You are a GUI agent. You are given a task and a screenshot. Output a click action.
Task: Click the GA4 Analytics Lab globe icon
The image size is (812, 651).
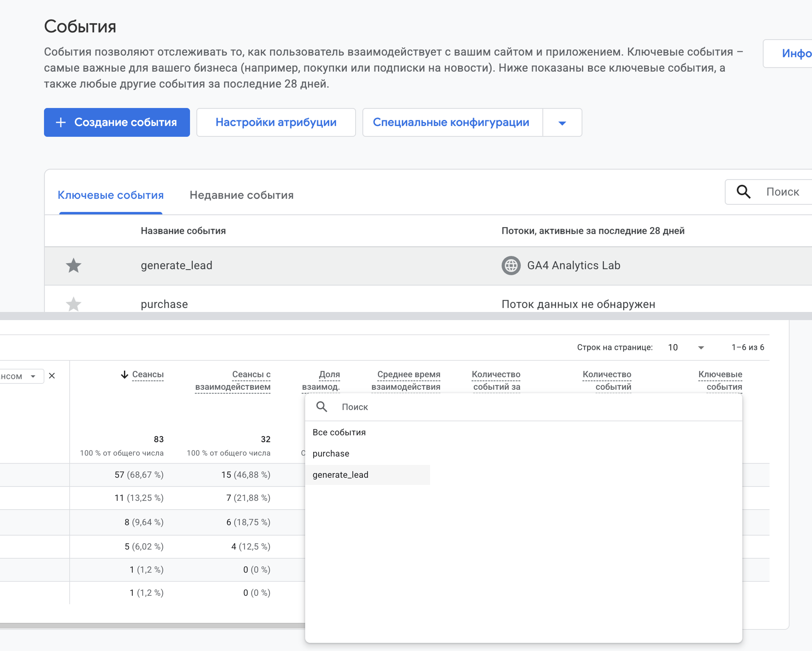(511, 266)
